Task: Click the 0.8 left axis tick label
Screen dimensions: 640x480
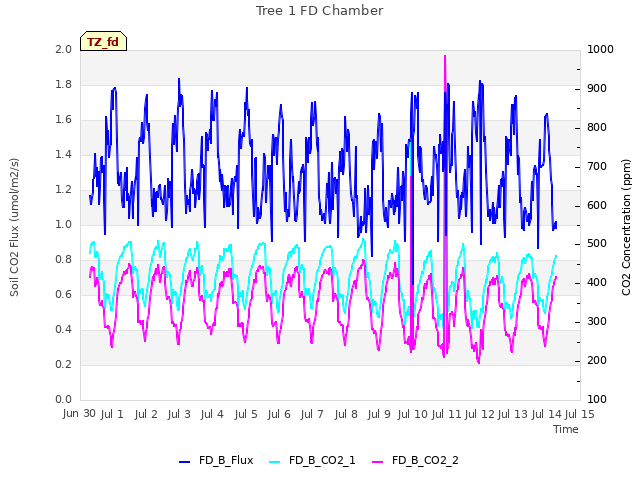Action: pos(63,260)
